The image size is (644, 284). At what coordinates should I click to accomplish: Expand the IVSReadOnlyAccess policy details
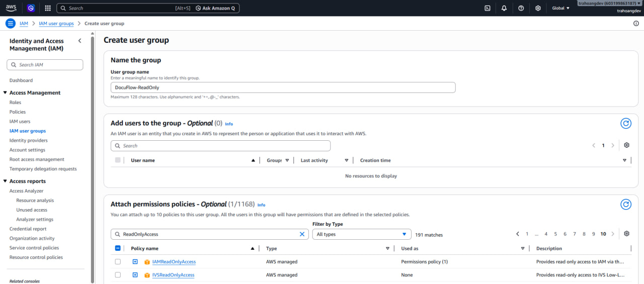(135, 274)
